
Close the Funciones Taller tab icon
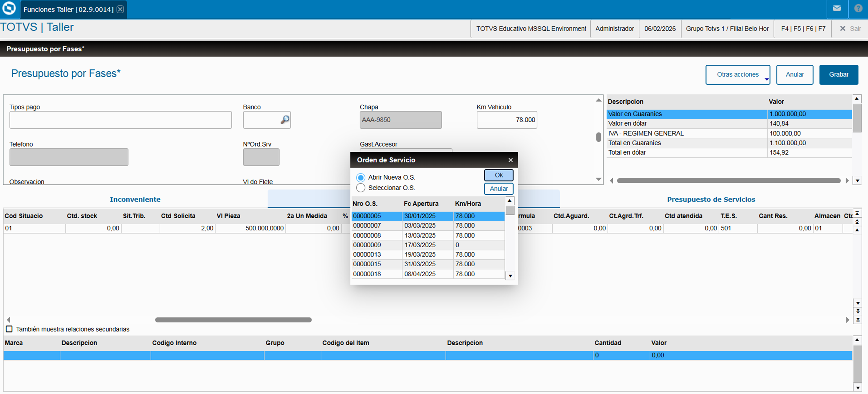point(120,9)
